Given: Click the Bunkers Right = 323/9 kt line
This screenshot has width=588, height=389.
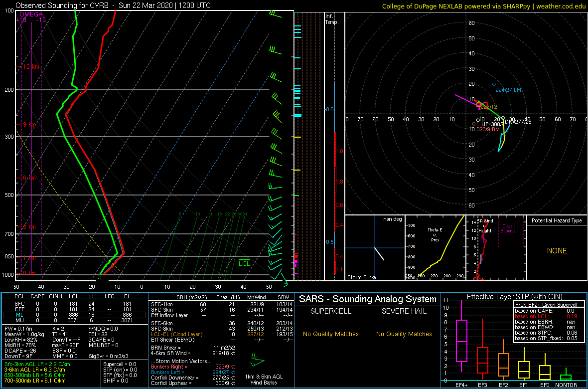Looking at the screenshot, I should (x=193, y=367).
